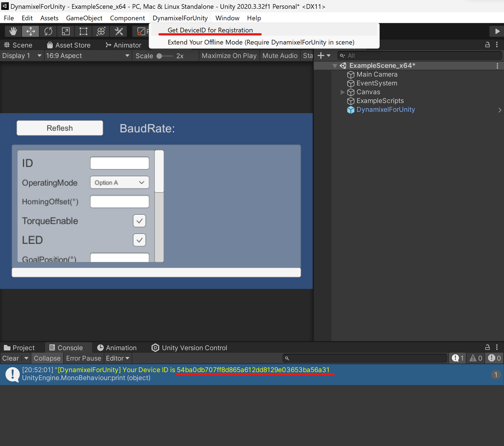The width and height of the screenshot is (504, 446).
Task: Switch to Unity Version Control tab
Action: 189,348
